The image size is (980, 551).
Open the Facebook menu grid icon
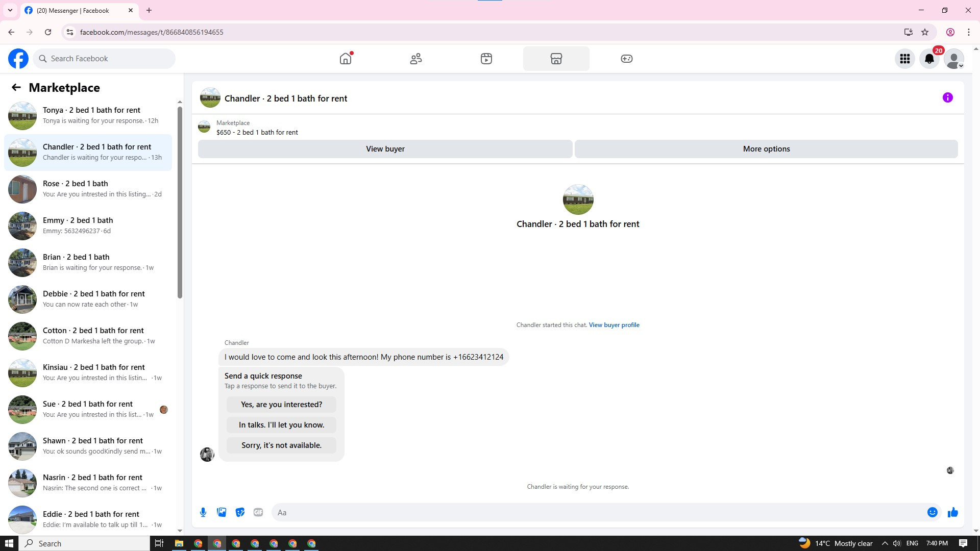point(905,59)
